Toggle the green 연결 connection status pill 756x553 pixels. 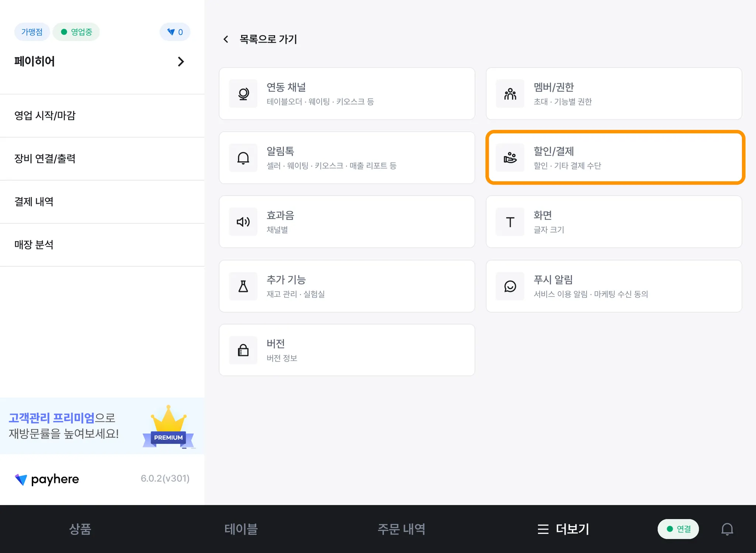(x=678, y=529)
